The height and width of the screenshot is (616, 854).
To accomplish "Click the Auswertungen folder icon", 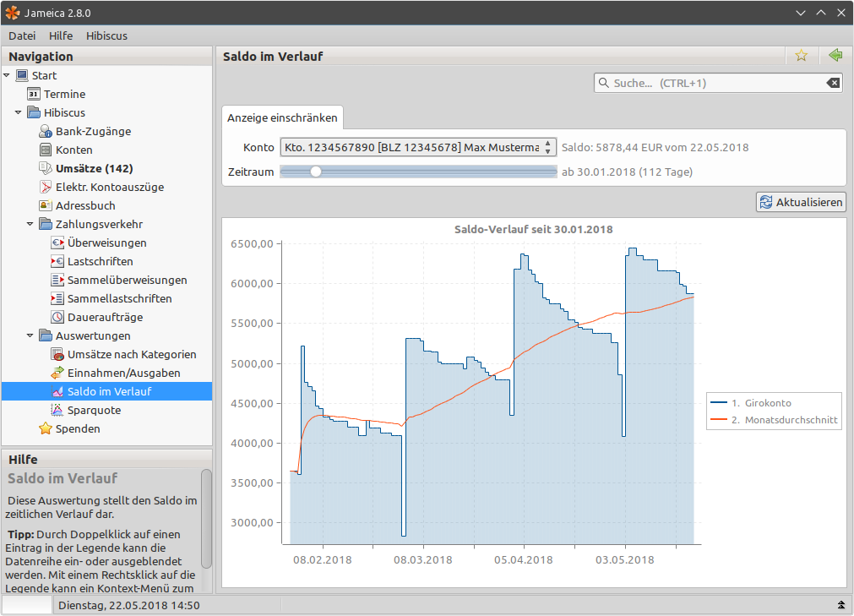I will tap(46, 335).
